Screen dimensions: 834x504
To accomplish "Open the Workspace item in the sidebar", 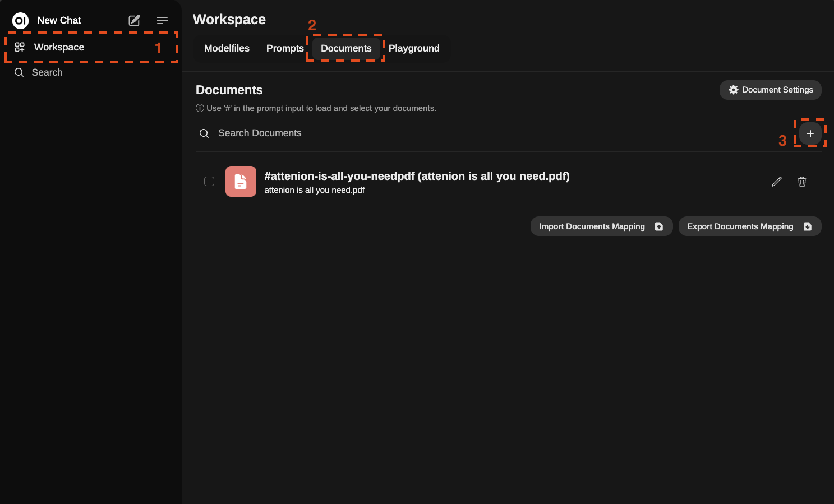I will point(59,47).
